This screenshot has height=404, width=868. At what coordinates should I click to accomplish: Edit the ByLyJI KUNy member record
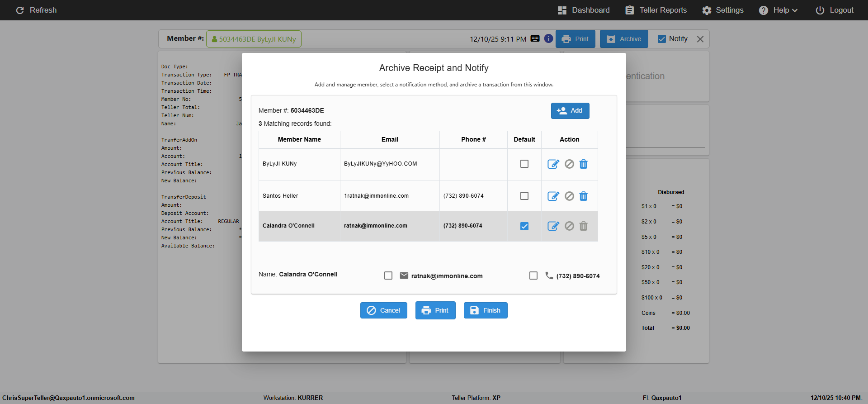pos(553,164)
